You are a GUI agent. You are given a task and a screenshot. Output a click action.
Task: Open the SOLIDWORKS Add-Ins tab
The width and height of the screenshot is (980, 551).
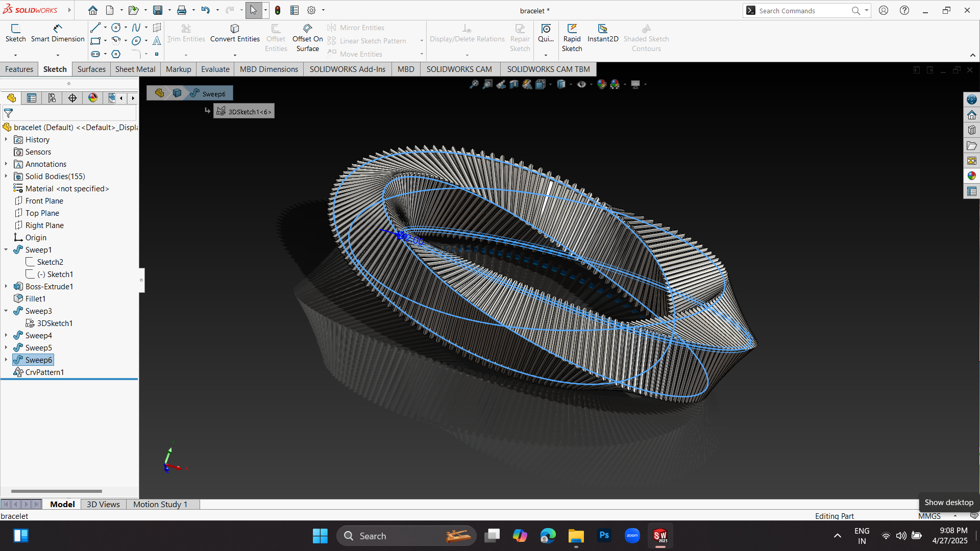(x=348, y=69)
